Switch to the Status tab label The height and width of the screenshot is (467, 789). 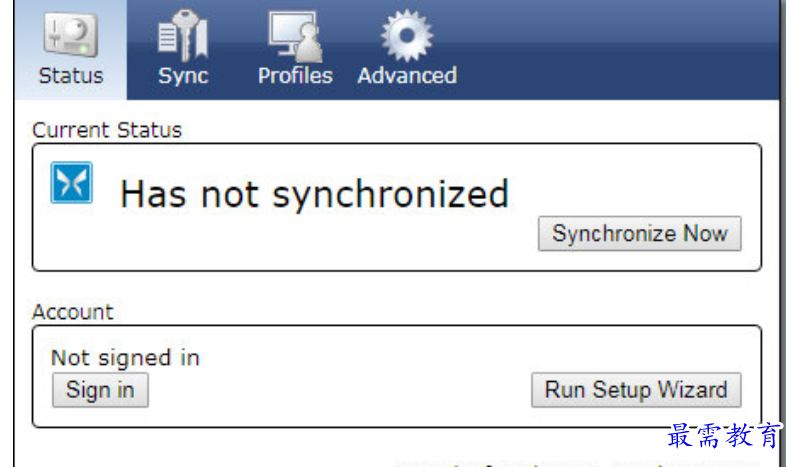click(x=70, y=76)
